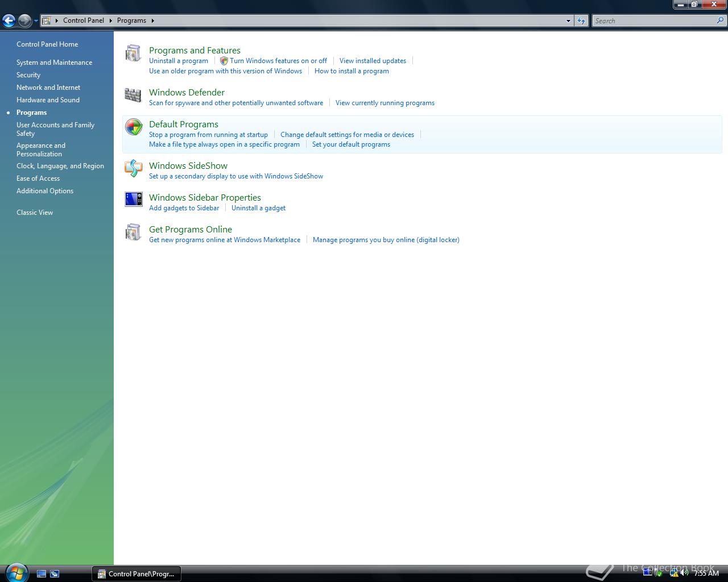Click Change default settings for media or devices
This screenshot has height=582, width=728.
(x=347, y=135)
